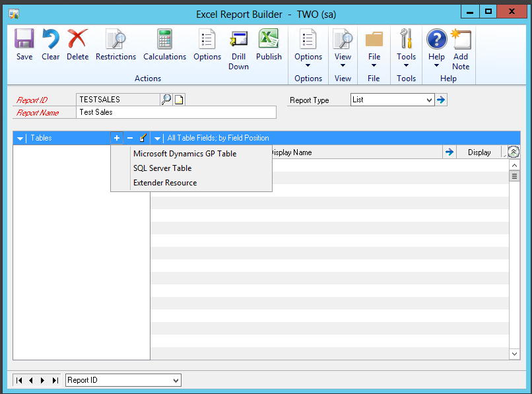Open the Report Type dropdown showing List

pos(429,99)
